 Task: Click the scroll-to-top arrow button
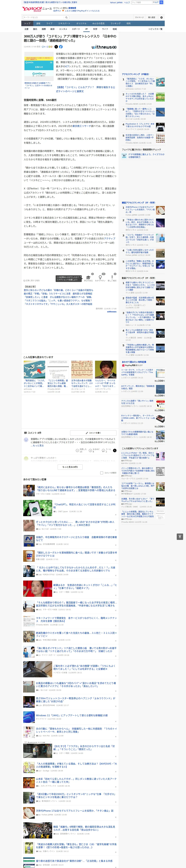180,537
